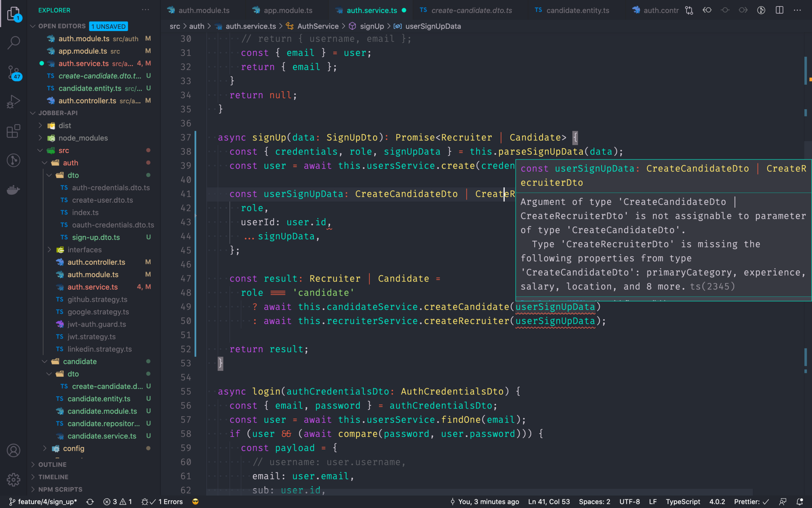Click the blame info You, 3 minutes ago
The height and width of the screenshot is (508, 812).
click(x=484, y=502)
